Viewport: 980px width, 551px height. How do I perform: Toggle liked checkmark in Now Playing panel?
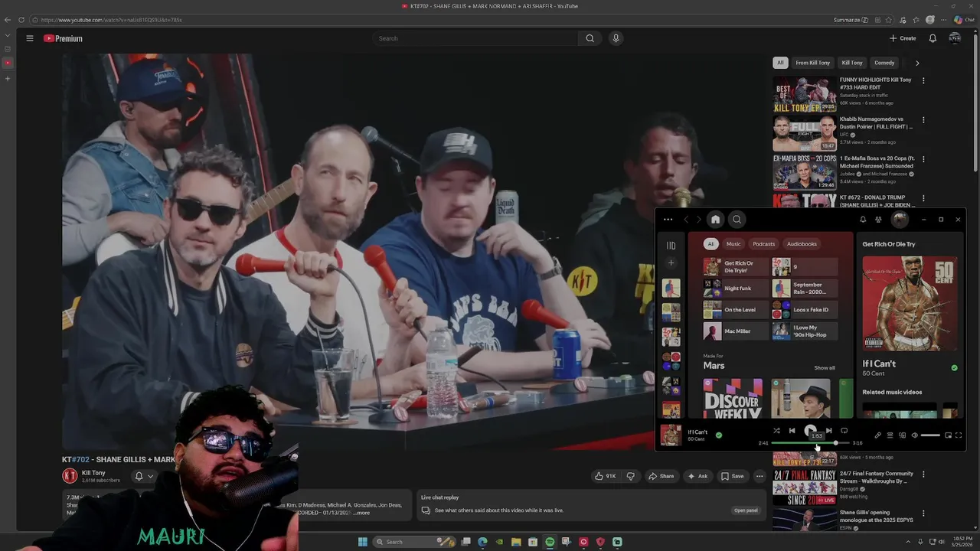click(954, 368)
